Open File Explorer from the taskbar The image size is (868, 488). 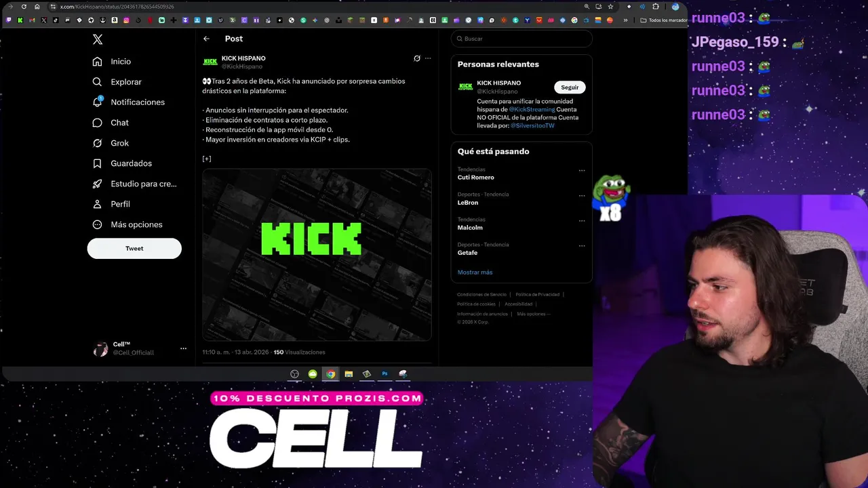(349, 374)
